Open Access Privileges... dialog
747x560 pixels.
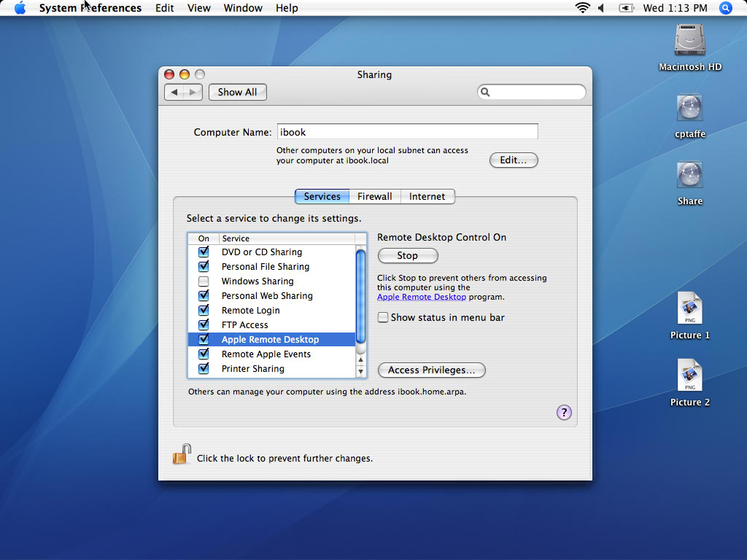click(432, 370)
